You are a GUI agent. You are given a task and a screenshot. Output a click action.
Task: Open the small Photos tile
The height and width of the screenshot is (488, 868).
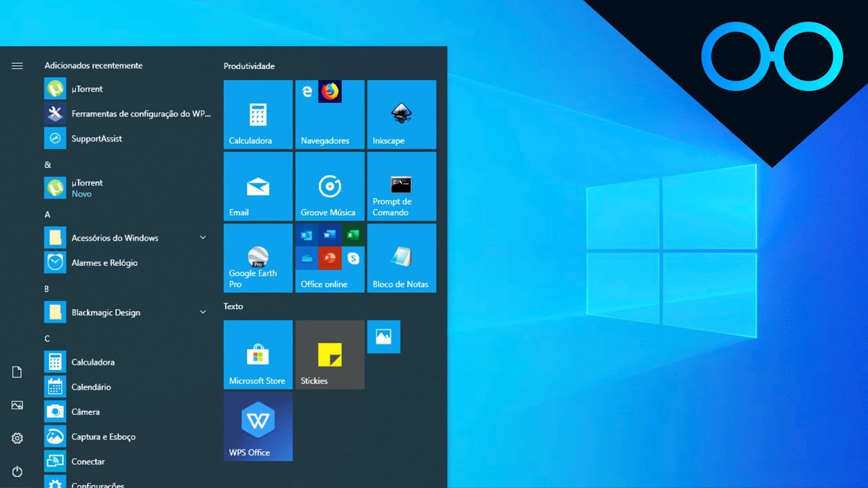click(x=384, y=337)
